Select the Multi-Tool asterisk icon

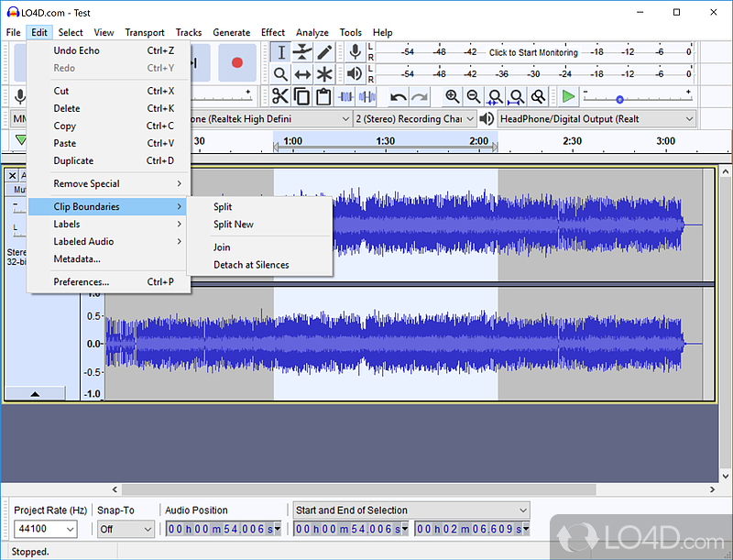[324, 74]
